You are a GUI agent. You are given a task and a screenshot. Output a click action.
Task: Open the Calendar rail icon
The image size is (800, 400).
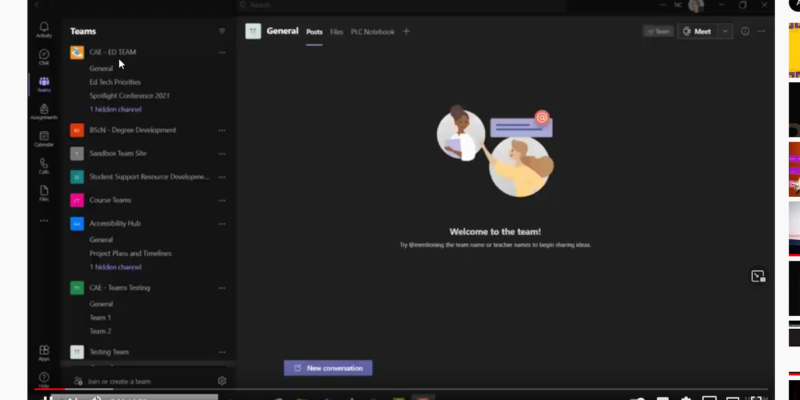pos(44,139)
